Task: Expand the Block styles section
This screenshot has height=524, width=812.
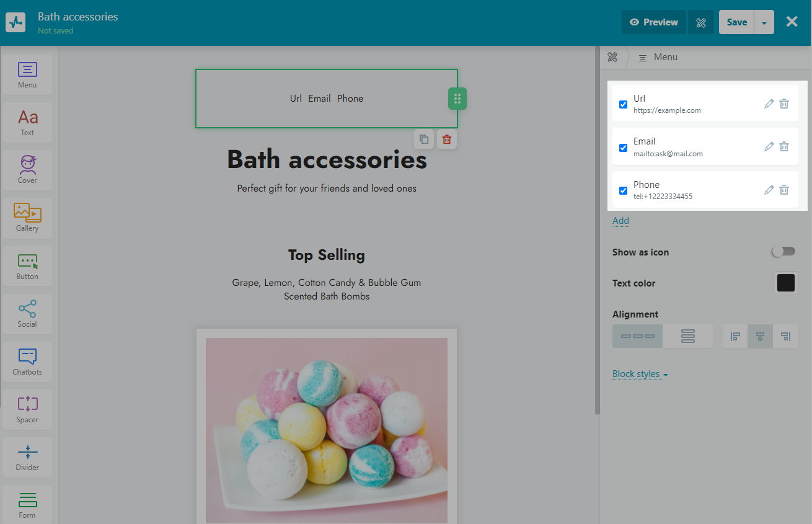Action: pyautogui.click(x=640, y=374)
